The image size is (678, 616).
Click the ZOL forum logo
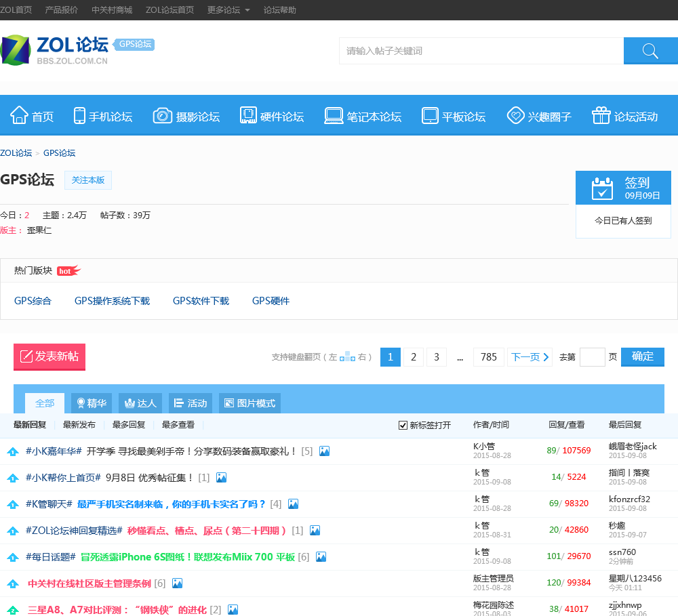click(55, 51)
